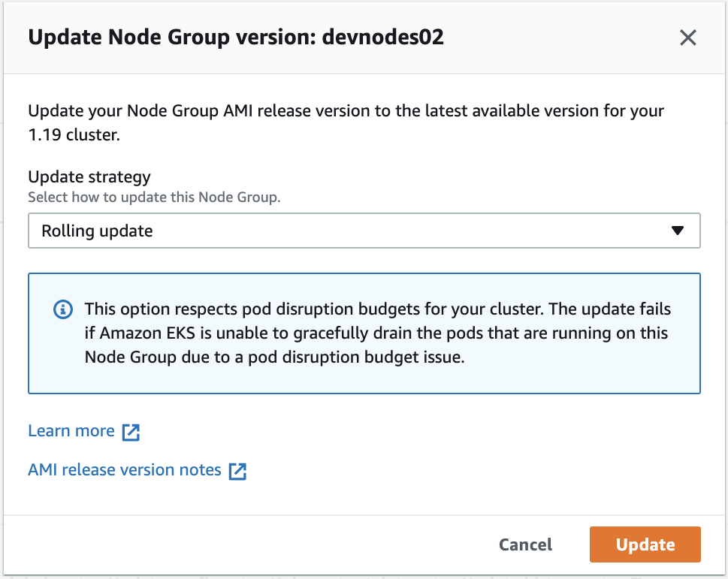Image resolution: width=728 pixels, height=579 pixels.
Task: Click the blue info alert box's empty bottom area
Action: pyautogui.click(x=364, y=379)
